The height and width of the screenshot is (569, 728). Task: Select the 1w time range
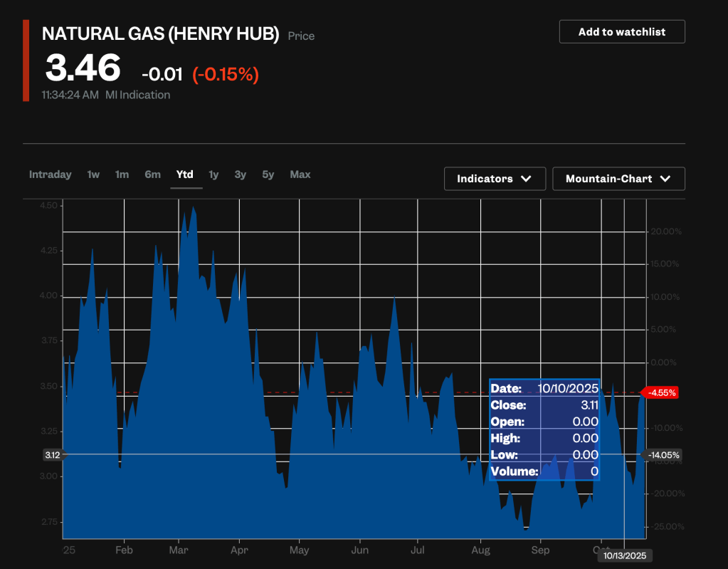[x=93, y=174]
